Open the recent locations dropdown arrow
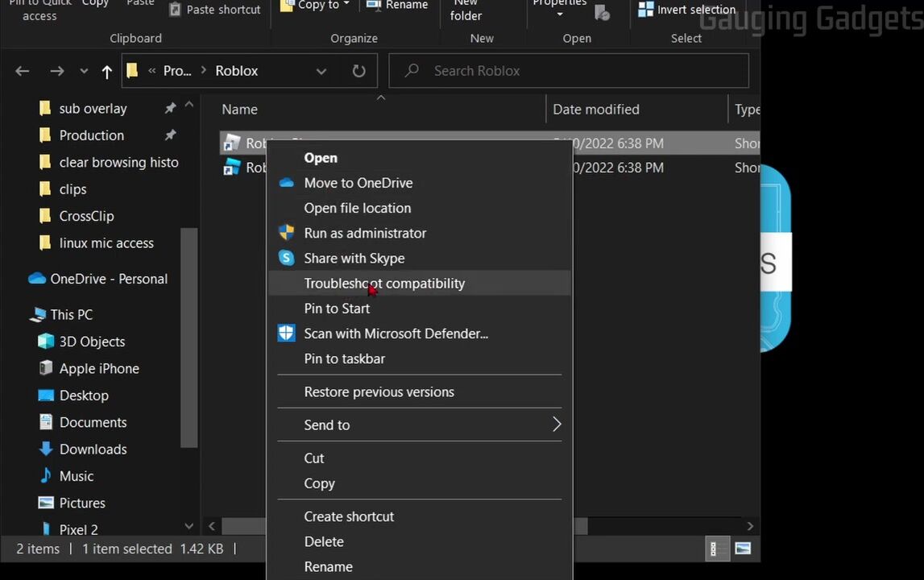Viewport: 924px width, 580px height. (x=84, y=72)
